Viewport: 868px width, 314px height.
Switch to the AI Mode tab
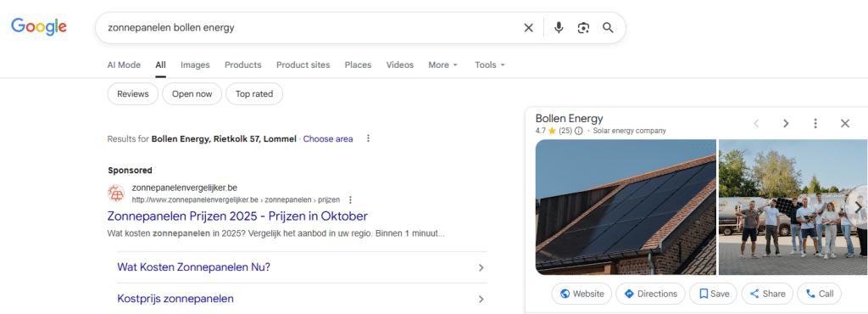pyautogui.click(x=124, y=64)
